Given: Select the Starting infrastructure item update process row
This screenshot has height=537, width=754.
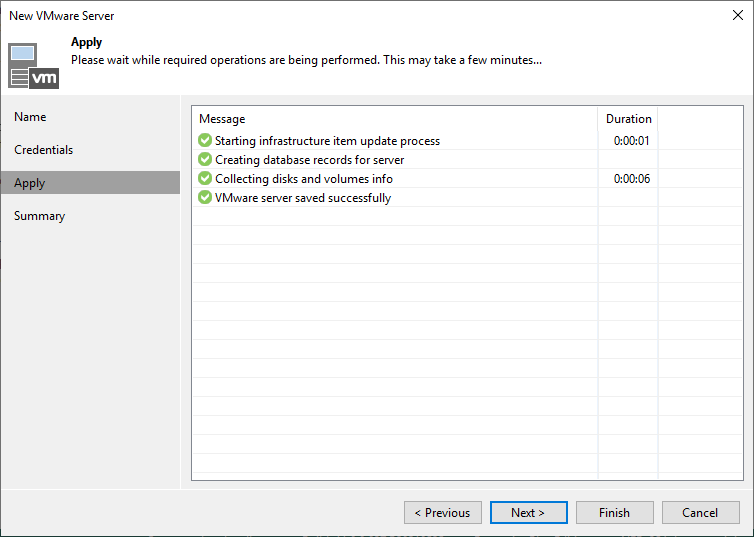Looking at the screenshot, I should pyautogui.click(x=467, y=140).
